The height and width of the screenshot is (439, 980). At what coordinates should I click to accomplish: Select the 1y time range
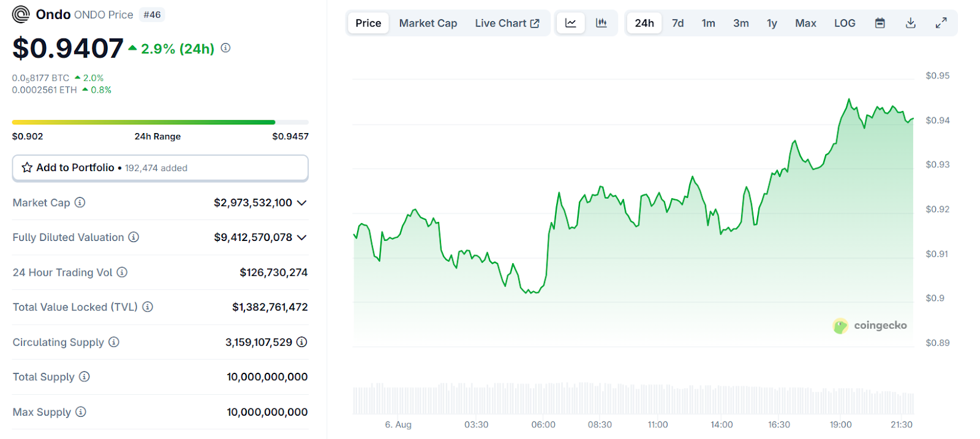click(772, 23)
